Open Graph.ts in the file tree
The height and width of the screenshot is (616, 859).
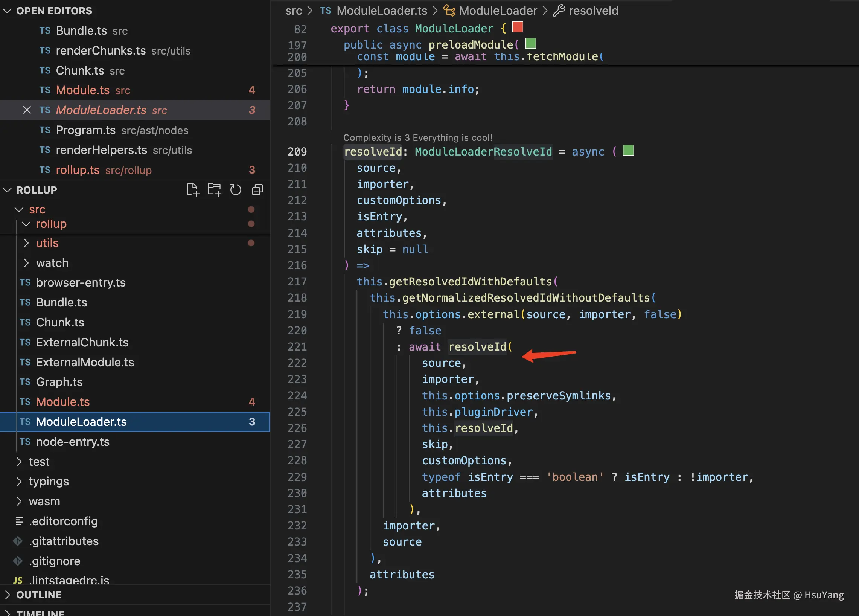click(x=59, y=382)
